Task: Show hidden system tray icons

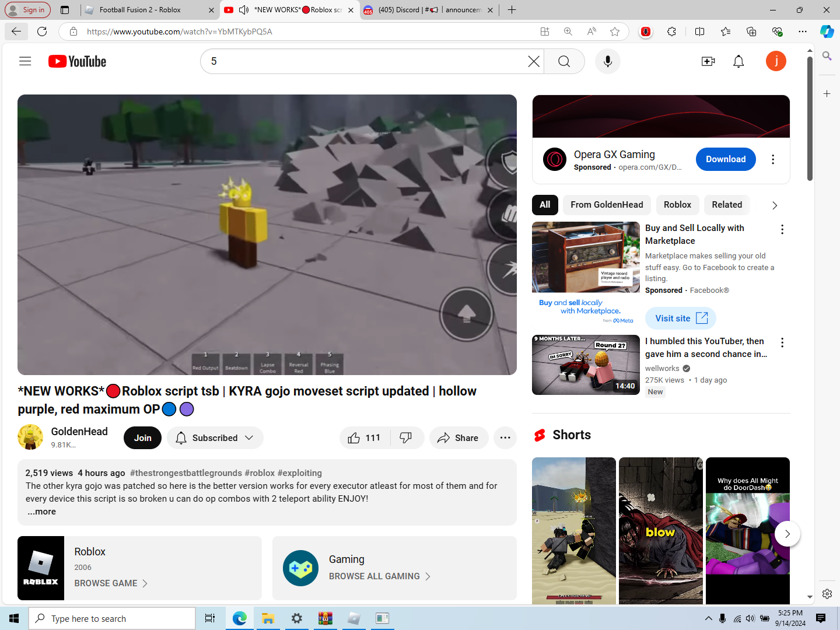Action: pos(708,618)
